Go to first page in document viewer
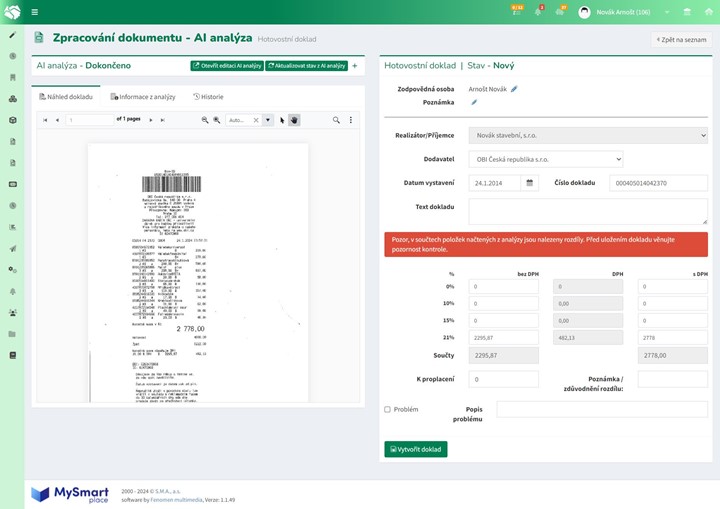This screenshot has width=720, height=509. tap(45, 120)
